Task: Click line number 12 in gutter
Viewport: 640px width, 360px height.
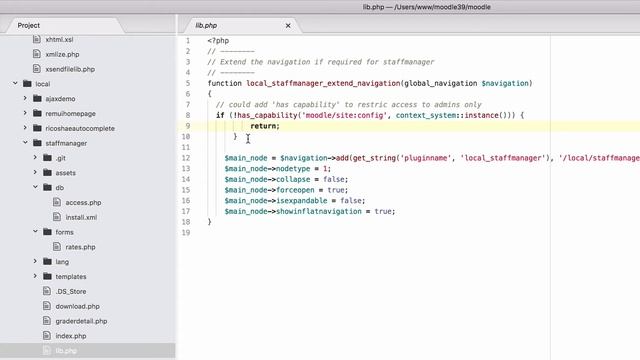Action: click(x=186, y=158)
